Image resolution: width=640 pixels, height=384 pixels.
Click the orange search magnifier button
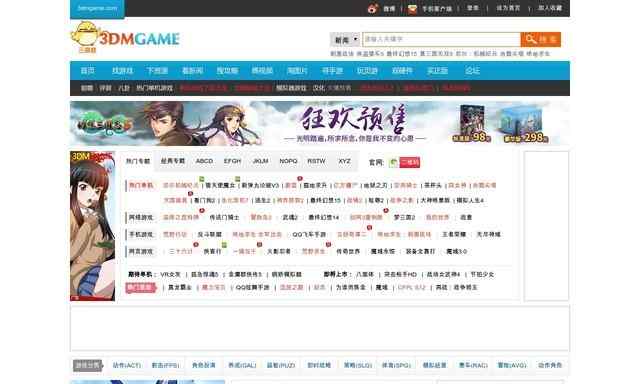540,39
